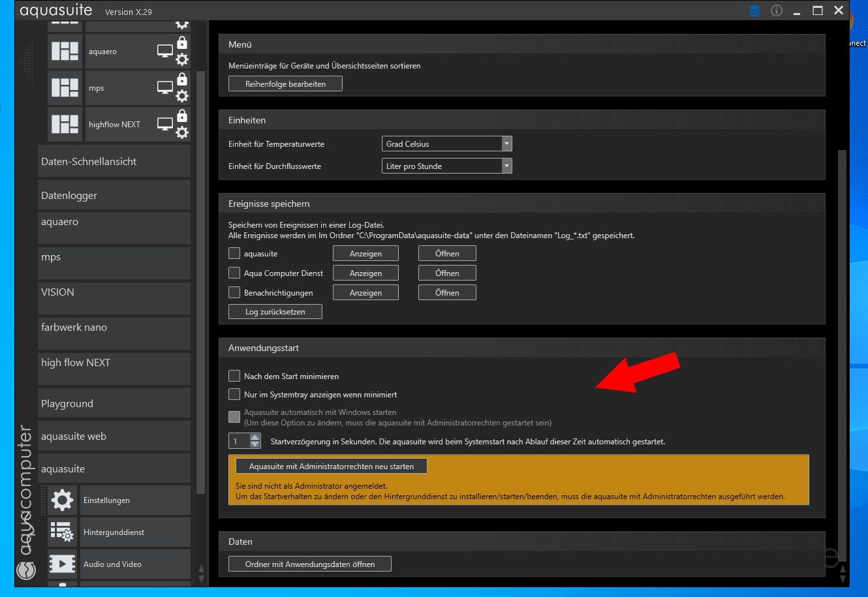Click Öffnen for Aqua Computer Dienst log
The width and height of the screenshot is (868, 597).
click(447, 273)
